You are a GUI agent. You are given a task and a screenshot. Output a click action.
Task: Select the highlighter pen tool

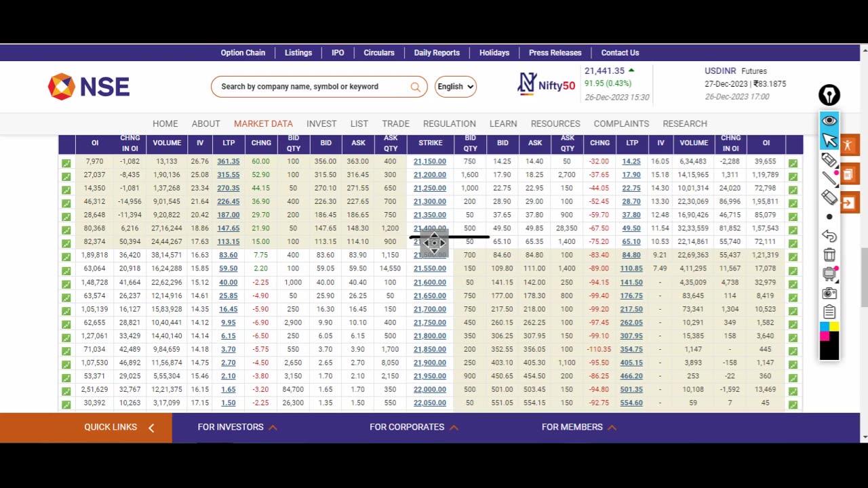tap(829, 160)
